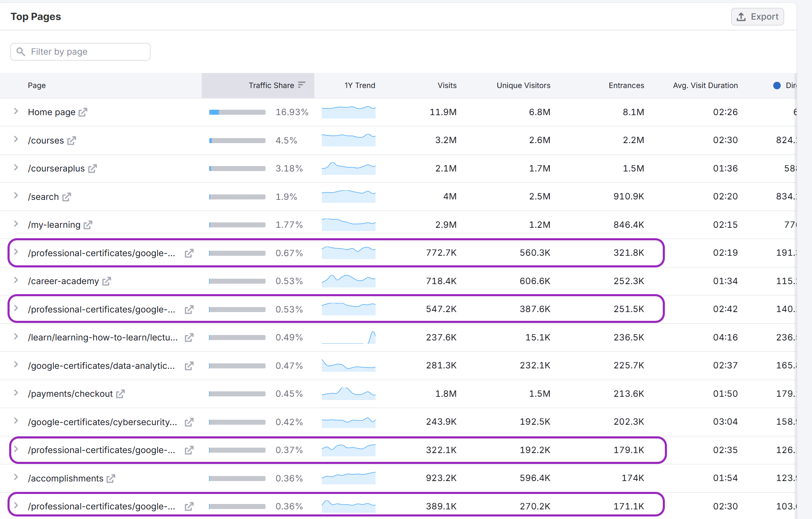The height and width of the screenshot is (519, 812).
Task: Click external link icon for /payments/checkout
Action: point(120,394)
